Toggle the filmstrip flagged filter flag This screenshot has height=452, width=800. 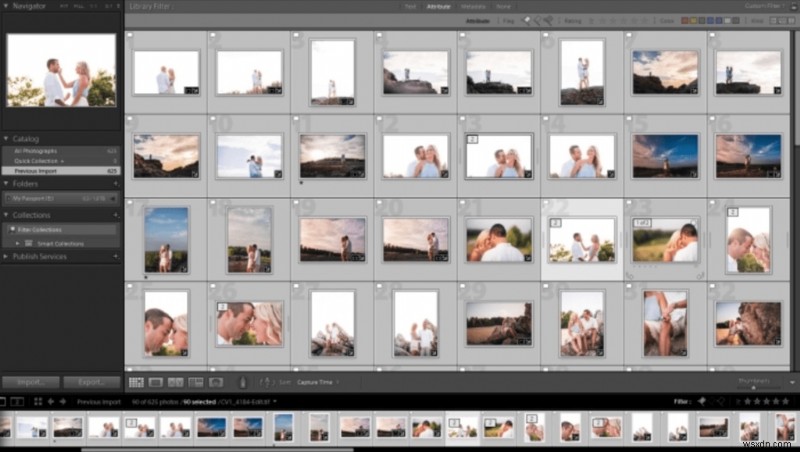tap(700, 402)
